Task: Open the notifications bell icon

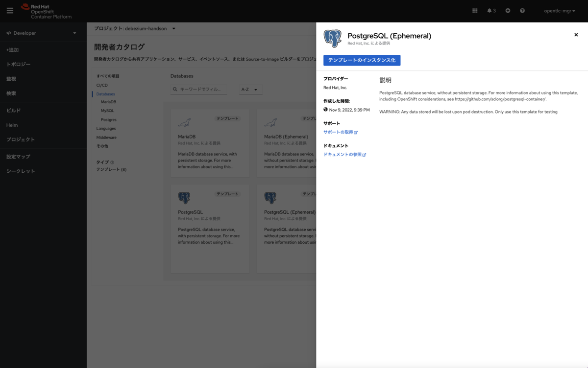Action: click(491, 10)
